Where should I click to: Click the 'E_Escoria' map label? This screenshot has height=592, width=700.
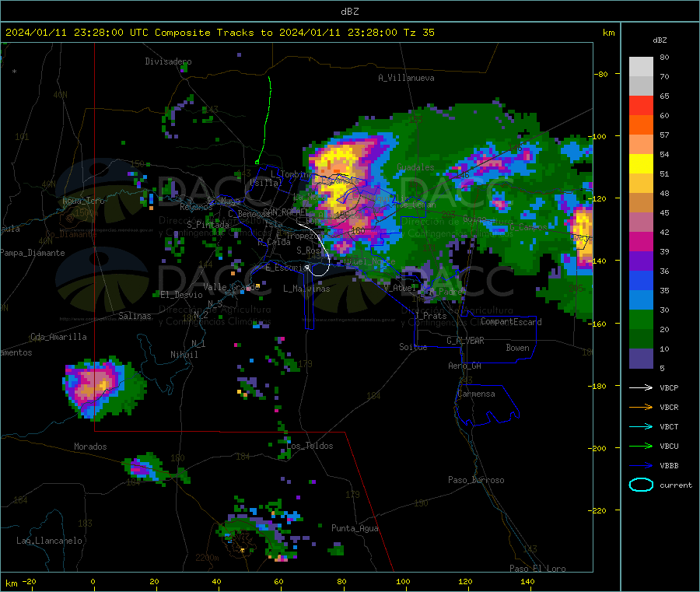(286, 268)
